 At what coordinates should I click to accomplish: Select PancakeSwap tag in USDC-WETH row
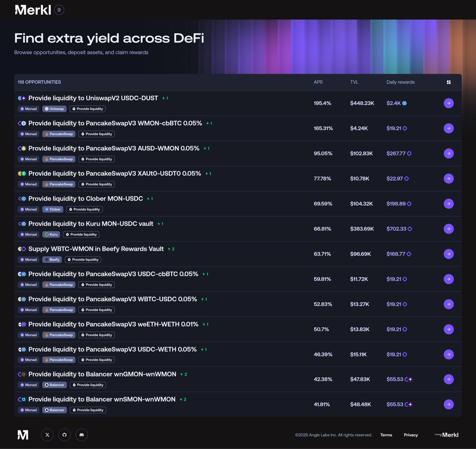[59, 360]
